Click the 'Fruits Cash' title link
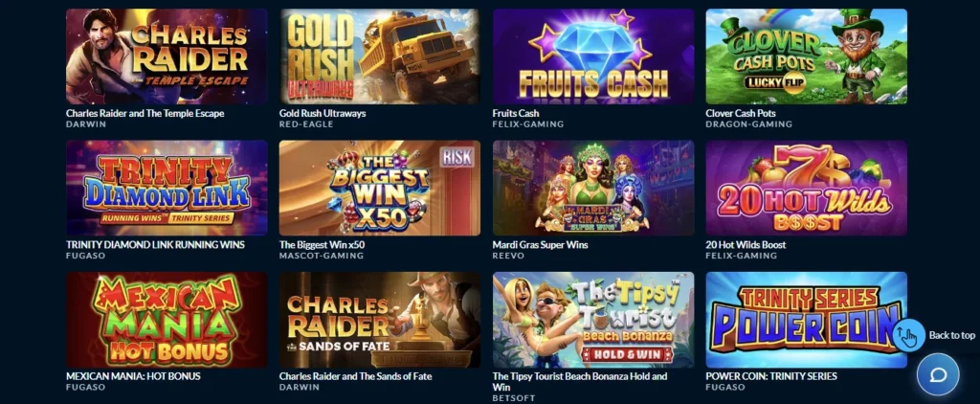Screen dimensions: 980x404 516,114
